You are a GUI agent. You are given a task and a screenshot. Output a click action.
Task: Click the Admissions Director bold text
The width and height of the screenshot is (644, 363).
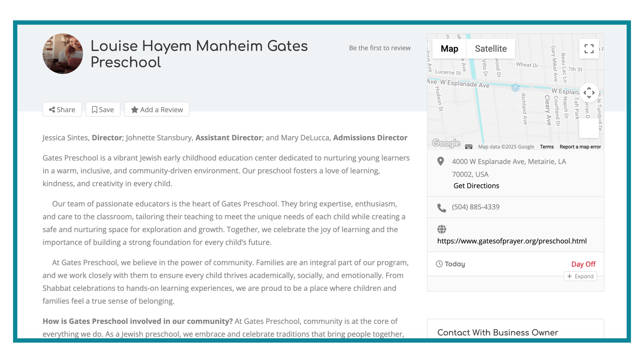370,138
